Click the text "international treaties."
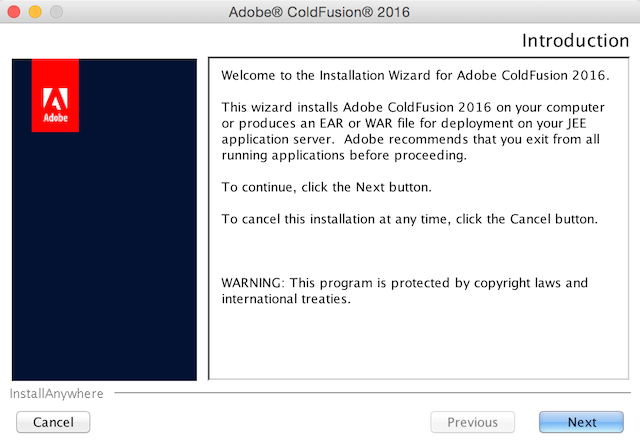The height and width of the screenshot is (447, 640). coord(286,299)
